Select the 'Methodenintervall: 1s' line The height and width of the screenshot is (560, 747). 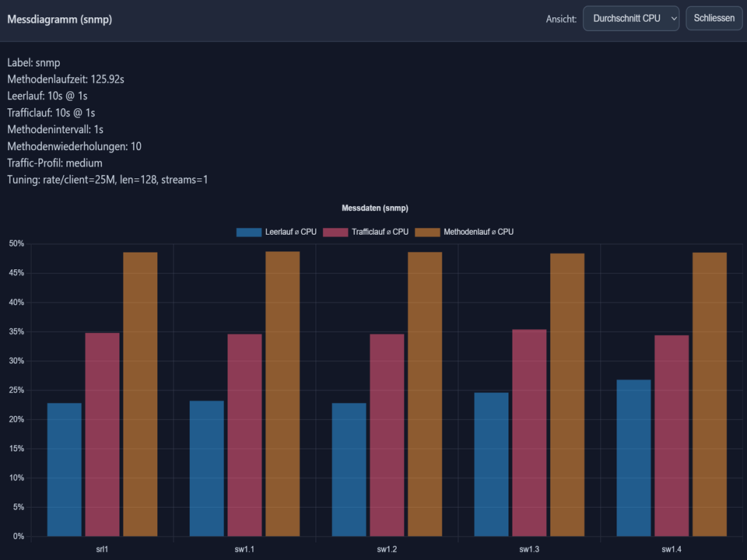tap(55, 130)
